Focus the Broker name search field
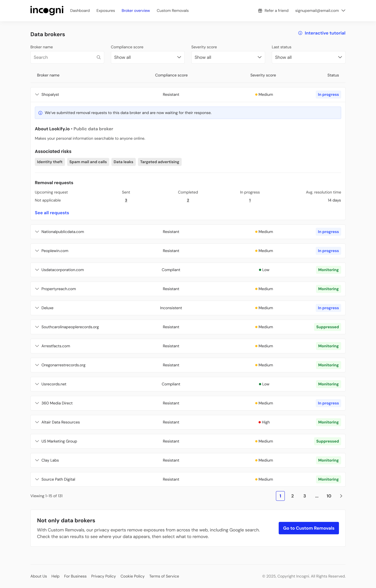The height and width of the screenshot is (588, 376). pos(67,57)
